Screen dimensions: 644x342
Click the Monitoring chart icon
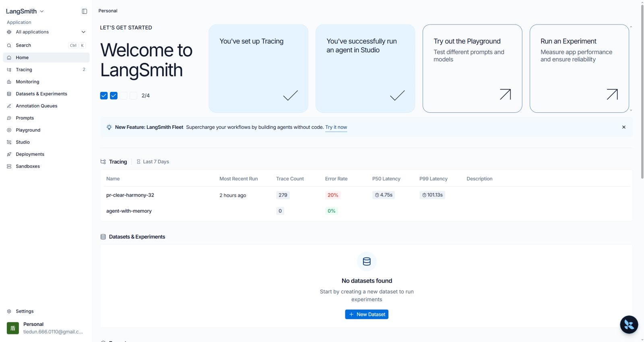point(9,82)
